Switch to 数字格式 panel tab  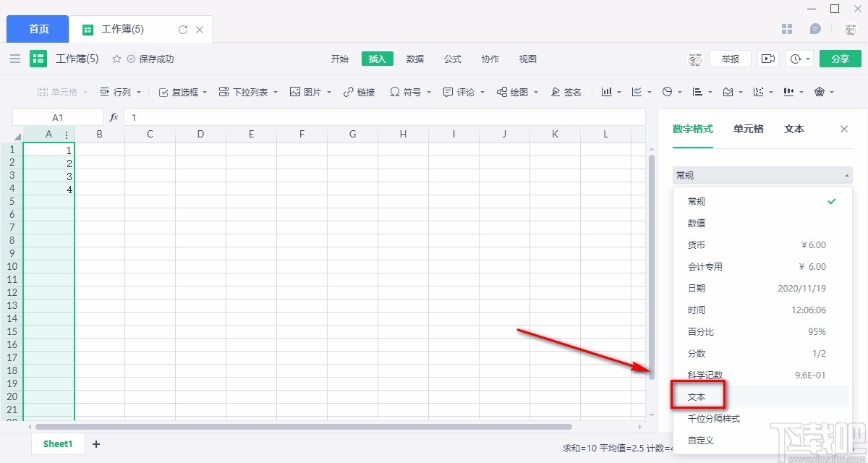692,129
